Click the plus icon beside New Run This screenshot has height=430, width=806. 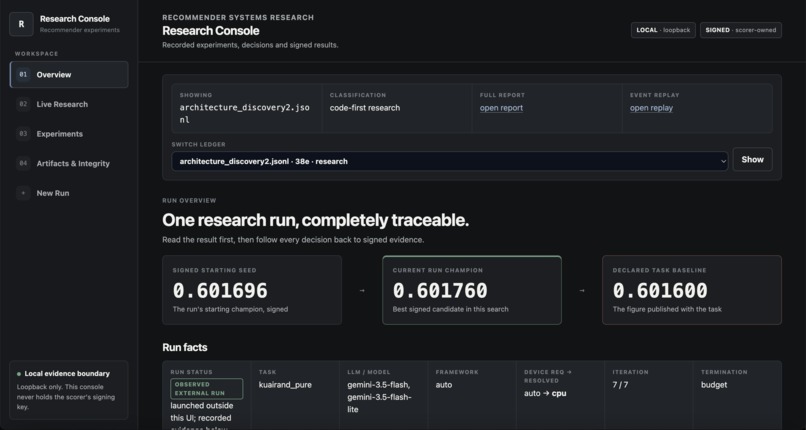tap(23, 193)
